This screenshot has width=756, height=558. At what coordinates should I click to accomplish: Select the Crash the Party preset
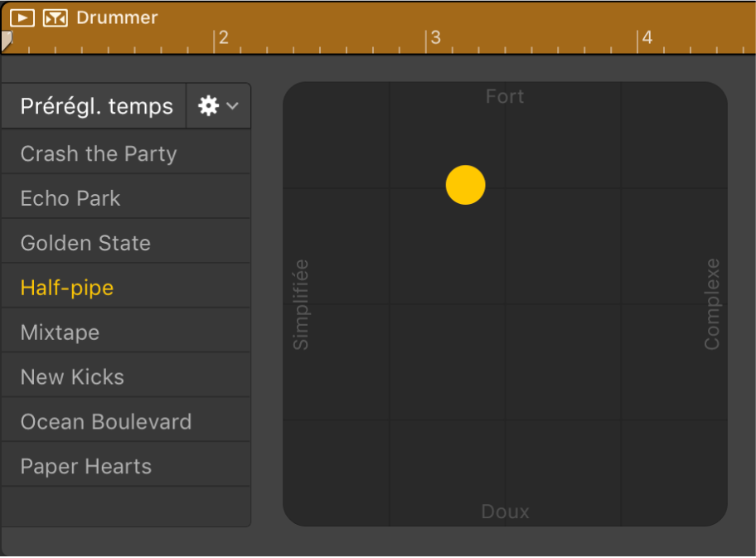pyautogui.click(x=99, y=154)
